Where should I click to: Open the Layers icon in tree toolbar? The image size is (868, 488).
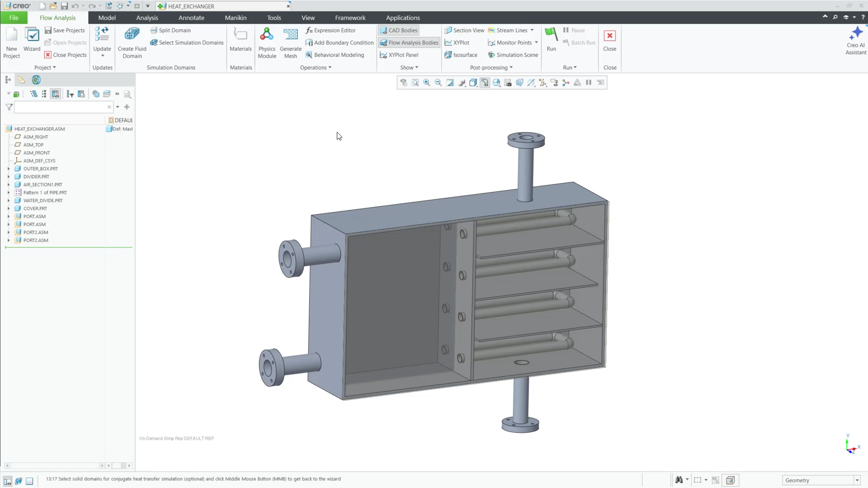(x=107, y=94)
